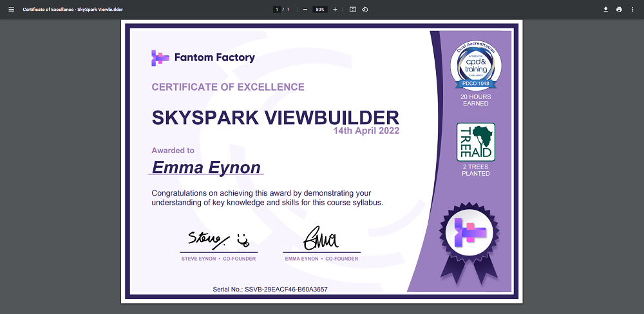Click the fit to page icon

tap(353, 10)
